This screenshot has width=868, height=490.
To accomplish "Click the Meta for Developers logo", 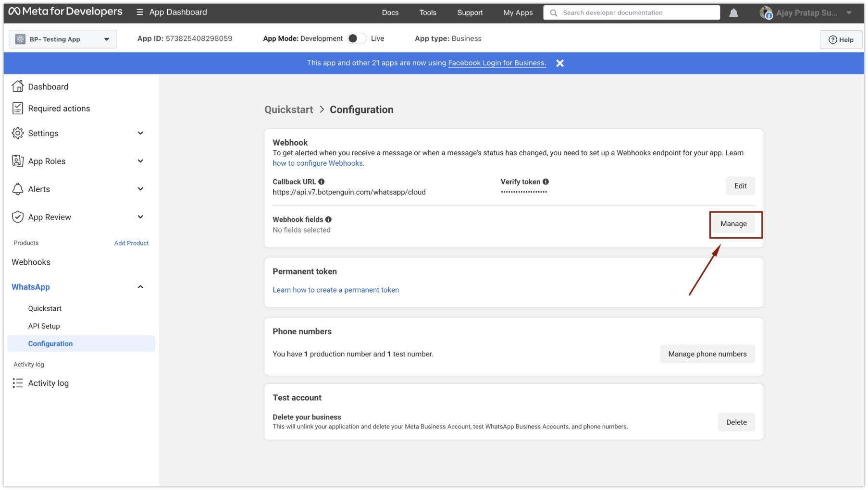I will pyautogui.click(x=65, y=12).
